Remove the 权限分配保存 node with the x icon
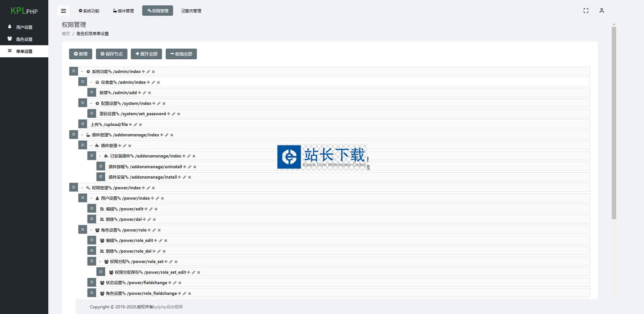Viewport: 644px width, 314px height. tap(199, 272)
